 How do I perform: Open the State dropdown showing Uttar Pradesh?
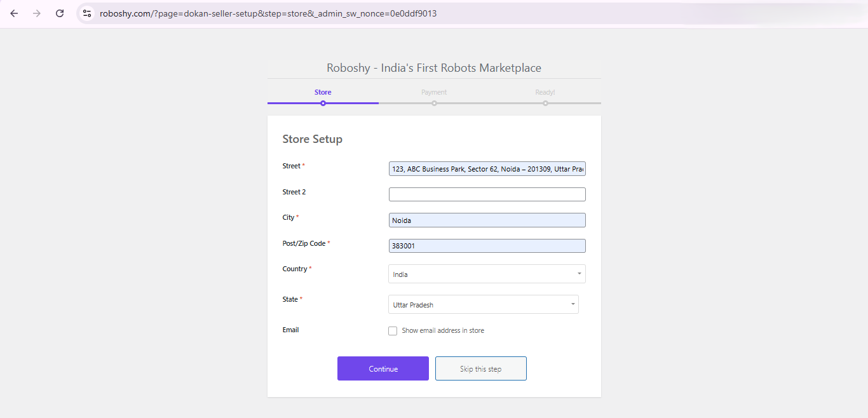(x=483, y=304)
